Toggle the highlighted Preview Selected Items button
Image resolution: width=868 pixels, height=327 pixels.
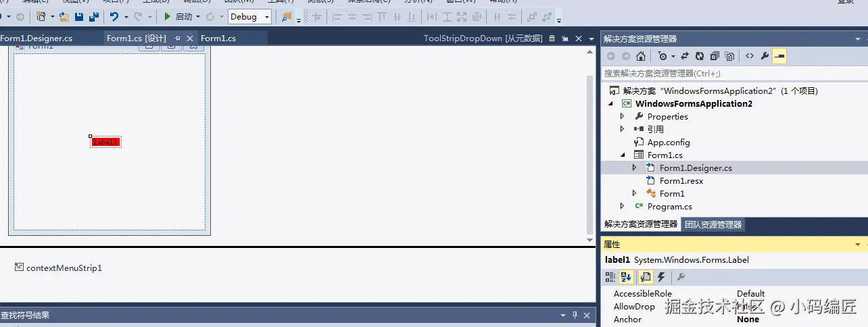pos(779,56)
